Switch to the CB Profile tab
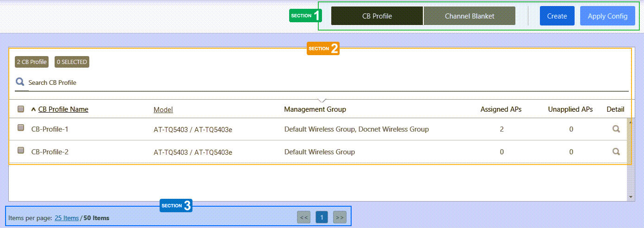This screenshot has width=644, height=228. (x=377, y=16)
